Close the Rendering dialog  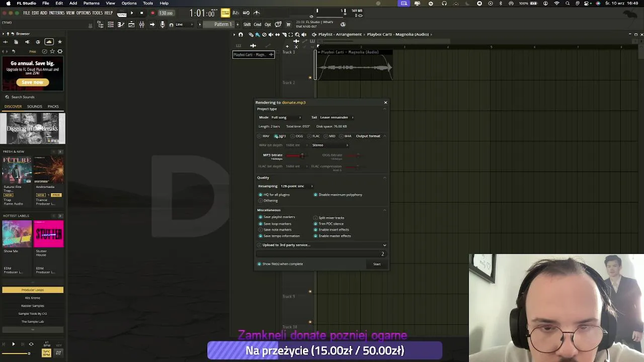(385, 103)
